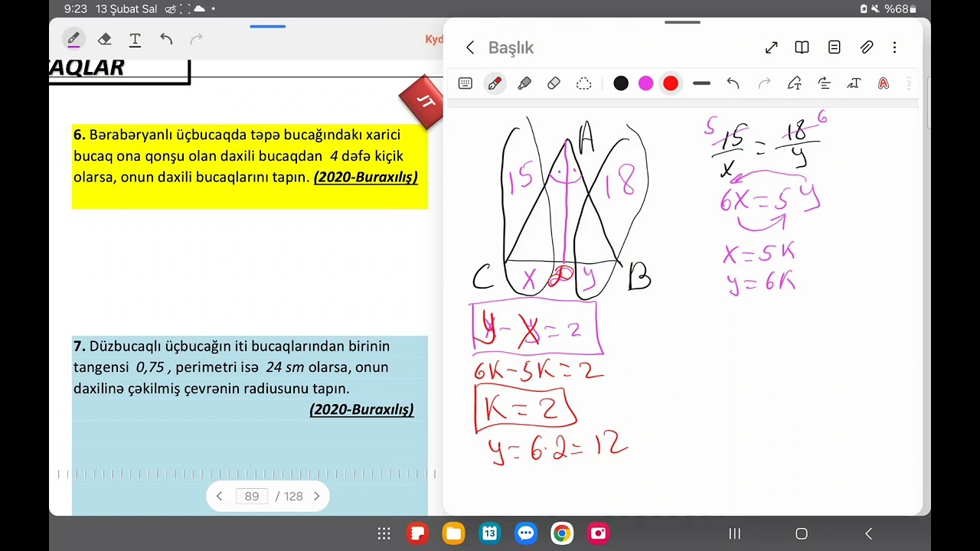Choose the text tool in PDF viewer
The height and width of the screenshot is (551, 980).
135,39
